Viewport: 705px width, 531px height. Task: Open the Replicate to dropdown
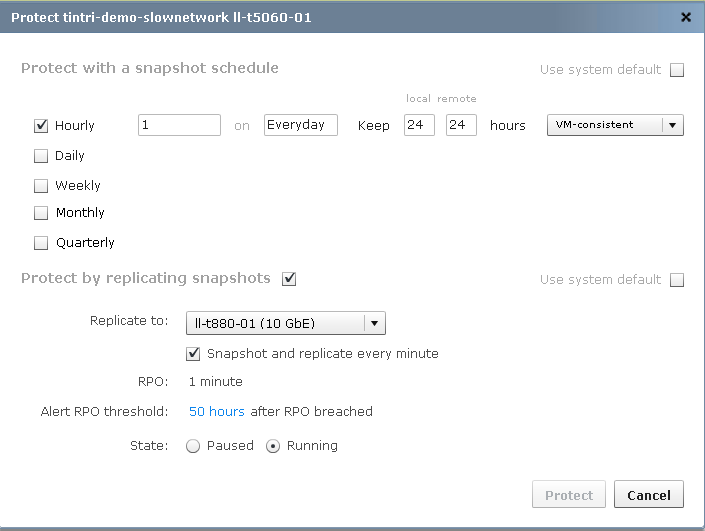pos(286,323)
